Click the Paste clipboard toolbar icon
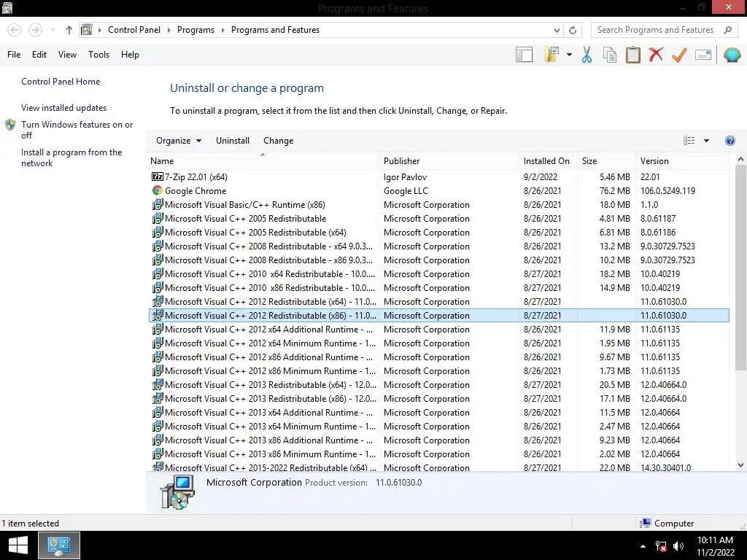Image resolution: width=747 pixels, height=560 pixels. click(x=632, y=55)
